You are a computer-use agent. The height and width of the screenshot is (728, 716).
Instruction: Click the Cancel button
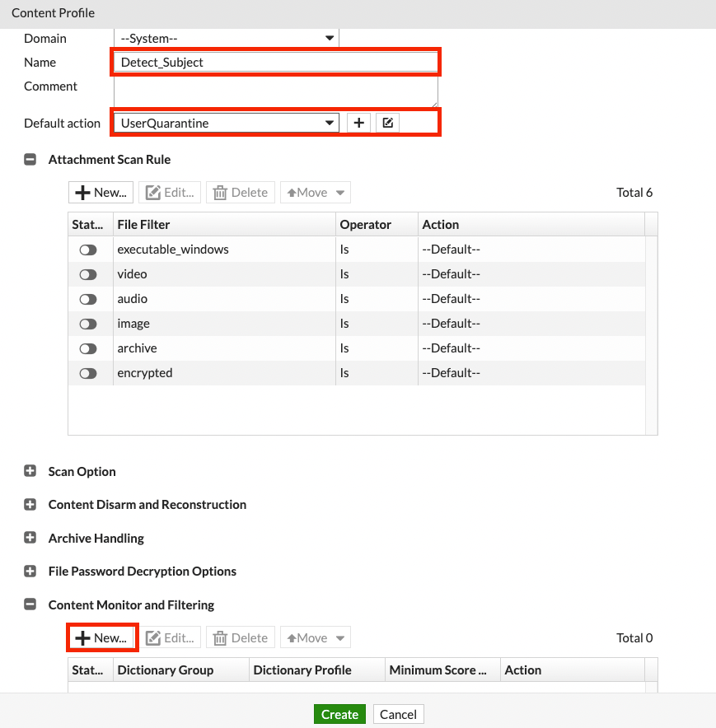399,714
